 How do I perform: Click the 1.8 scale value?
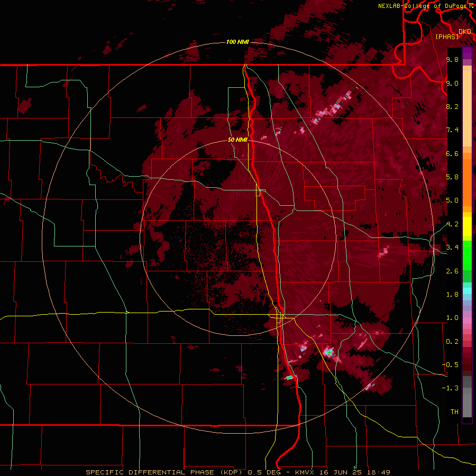(452, 295)
